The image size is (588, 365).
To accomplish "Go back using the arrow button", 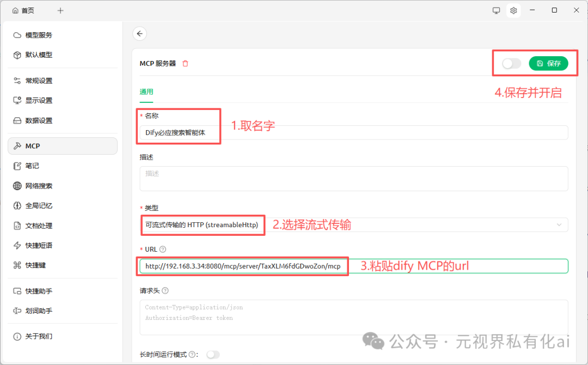I will (x=139, y=34).
